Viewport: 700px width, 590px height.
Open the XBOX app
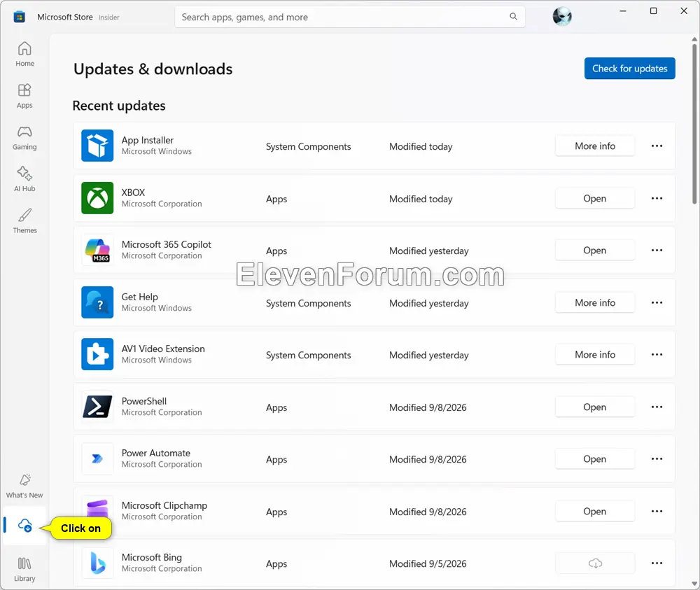point(595,198)
